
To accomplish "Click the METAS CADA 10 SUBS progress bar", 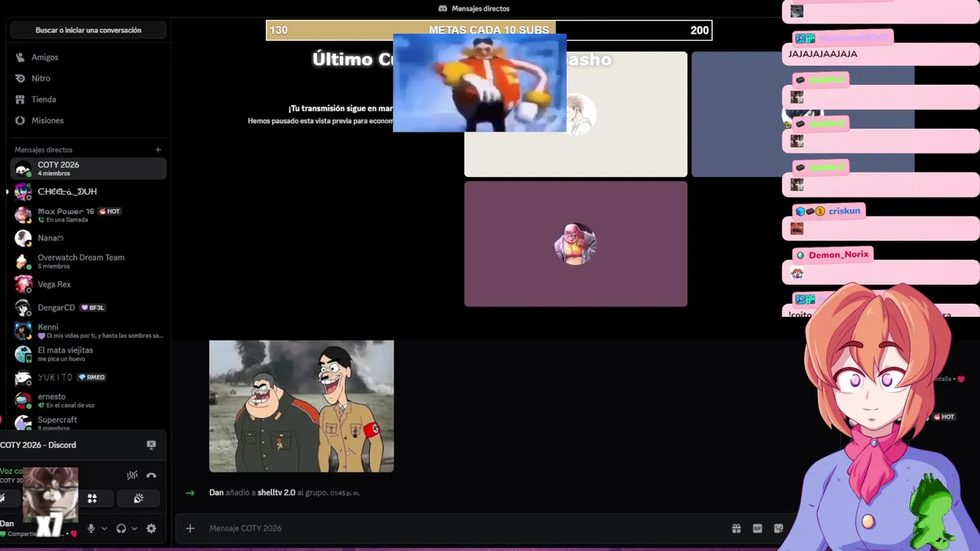I will coord(489,30).
